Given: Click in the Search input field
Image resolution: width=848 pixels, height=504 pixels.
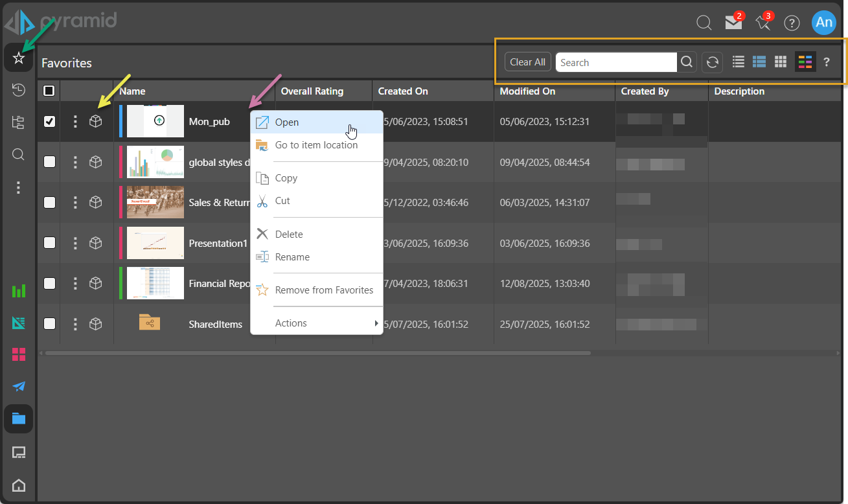Looking at the screenshot, I should tap(615, 62).
